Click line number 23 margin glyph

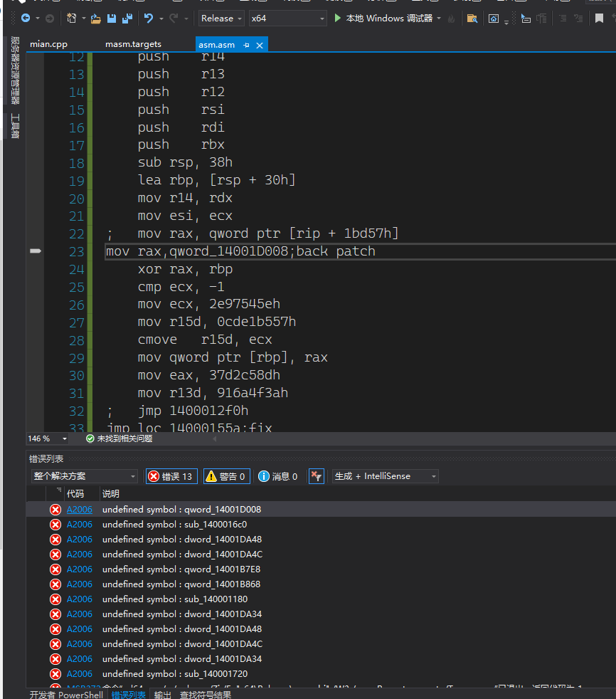(36, 251)
